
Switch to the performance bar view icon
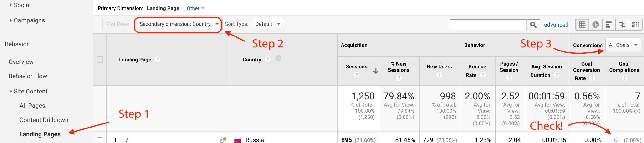point(609,25)
